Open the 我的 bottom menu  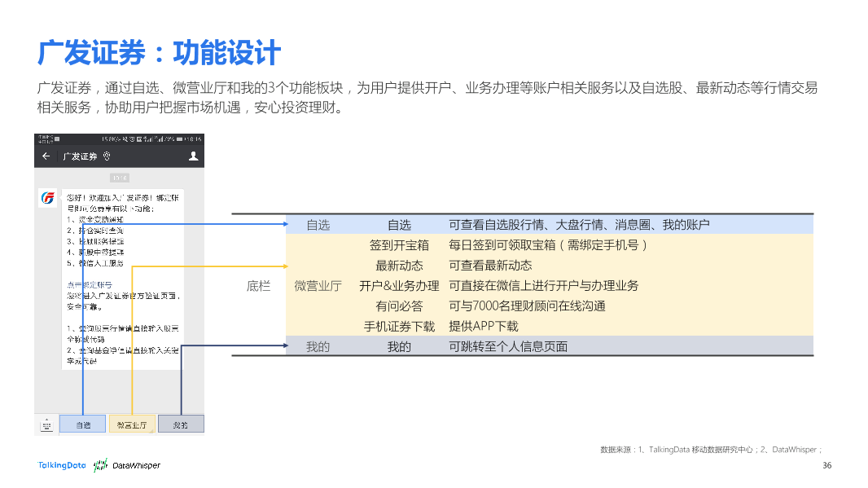click(x=181, y=424)
